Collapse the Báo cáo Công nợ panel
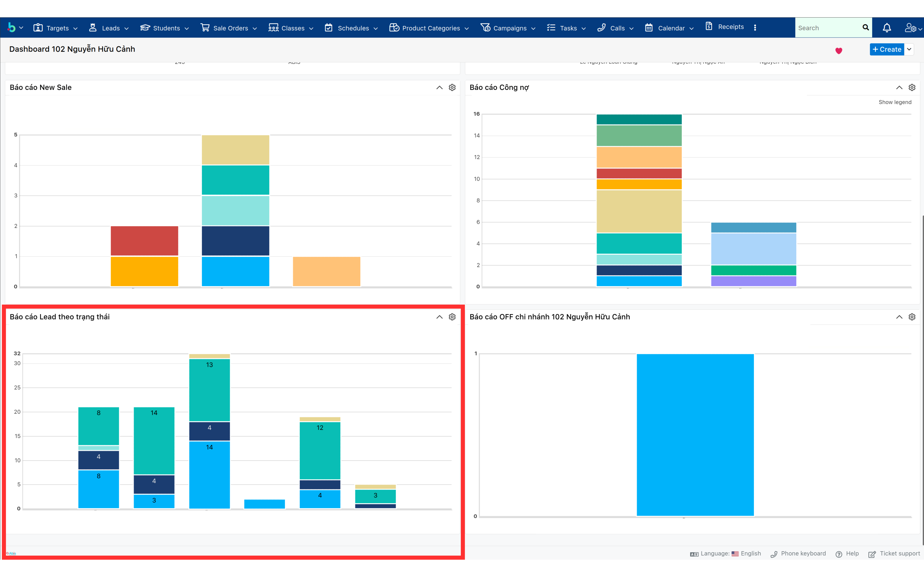Screen dimensions: 924x577 click(x=899, y=87)
